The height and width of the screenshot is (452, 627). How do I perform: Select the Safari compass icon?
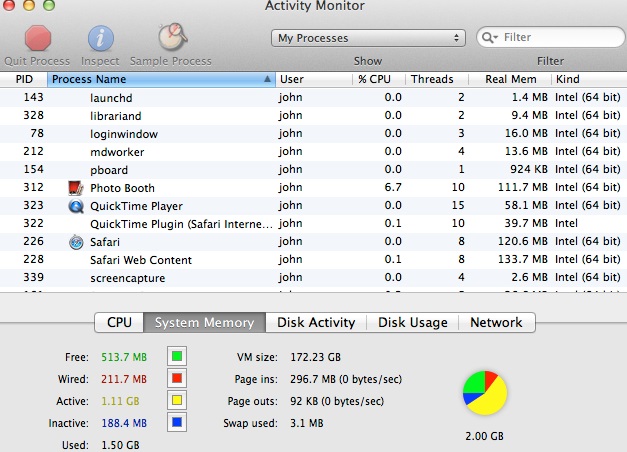point(76,242)
